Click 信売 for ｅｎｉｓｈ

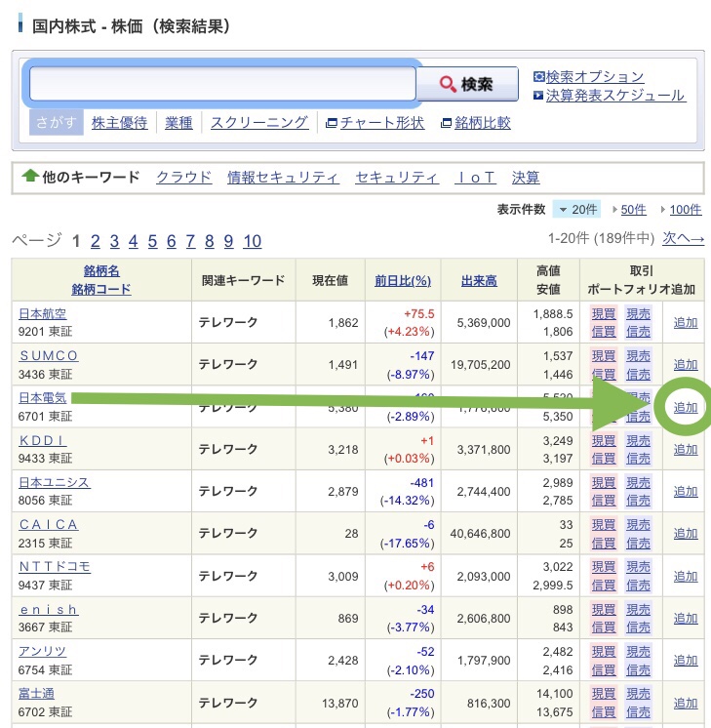[x=638, y=627]
